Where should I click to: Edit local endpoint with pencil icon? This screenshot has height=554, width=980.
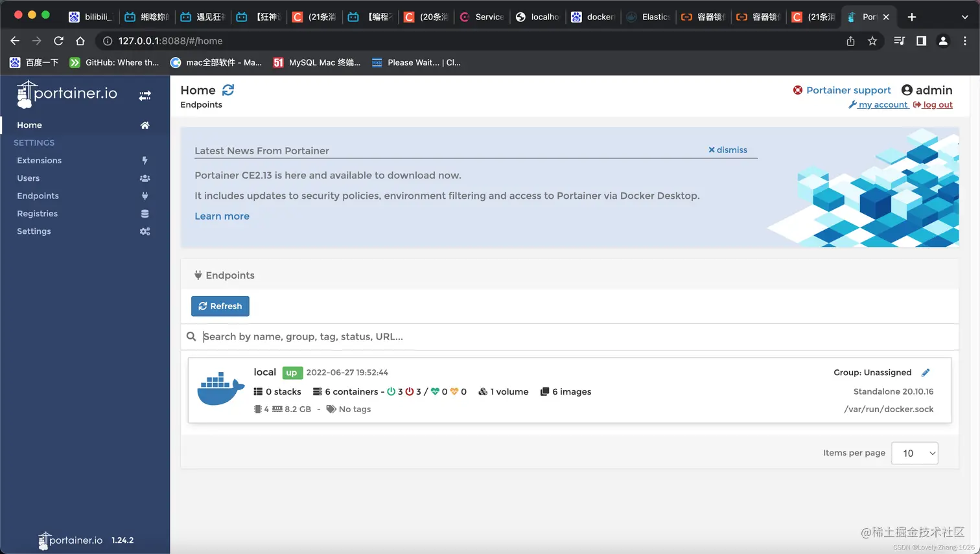click(x=926, y=373)
